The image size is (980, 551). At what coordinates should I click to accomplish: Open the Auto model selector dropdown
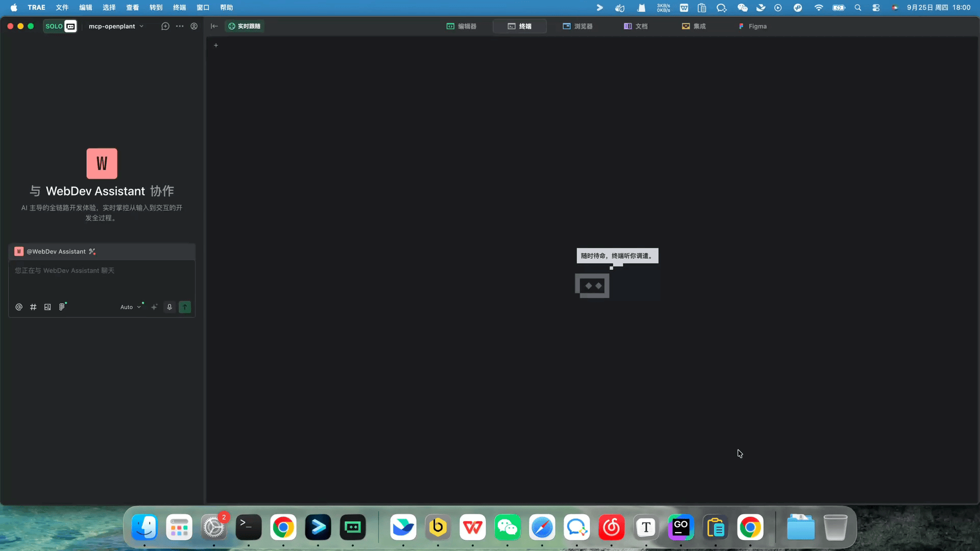(130, 307)
